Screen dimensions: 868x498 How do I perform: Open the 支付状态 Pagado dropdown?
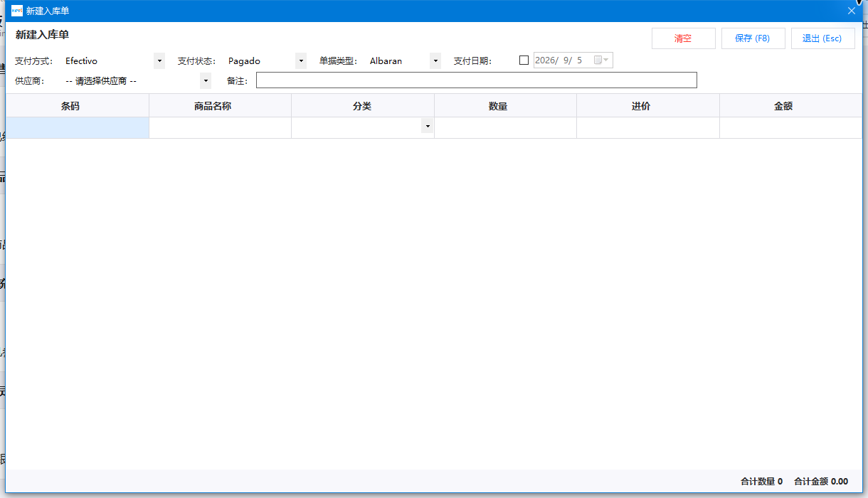[301, 61]
